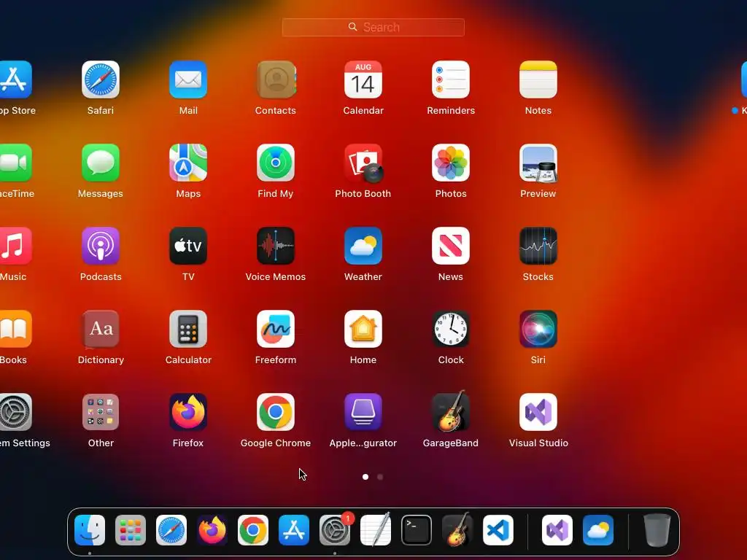
Task: Open Voice Memos
Action: tap(276, 246)
